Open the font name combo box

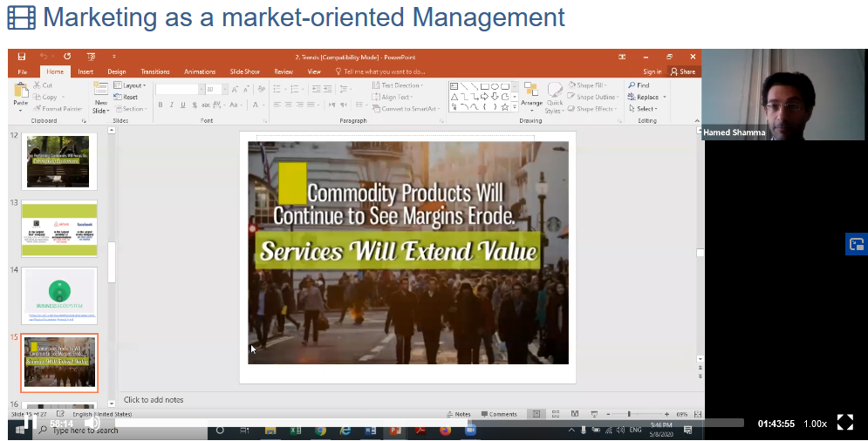point(180,89)
